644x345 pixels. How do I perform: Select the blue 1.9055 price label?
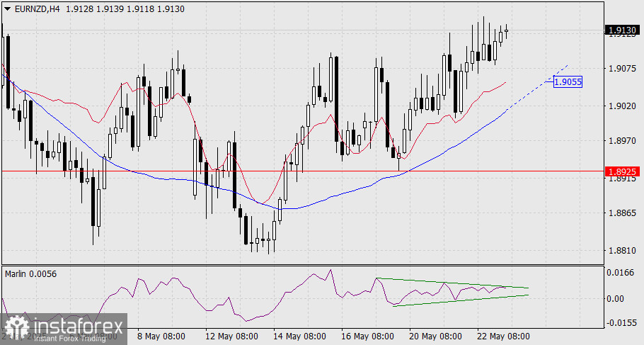(568, 82)
